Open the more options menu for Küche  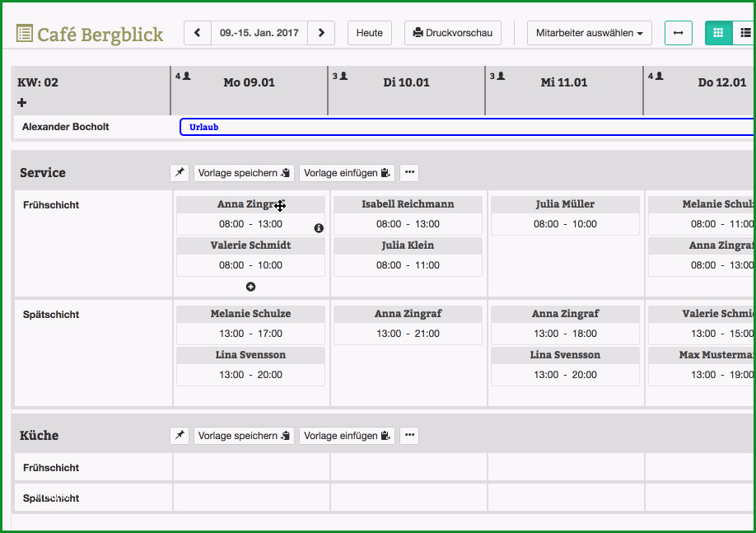(409, 436)
